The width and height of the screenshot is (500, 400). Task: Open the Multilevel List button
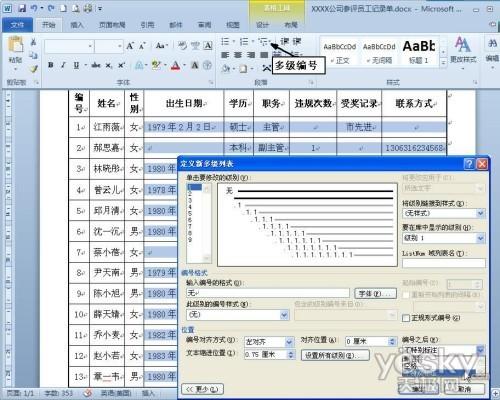click(264, 41)
